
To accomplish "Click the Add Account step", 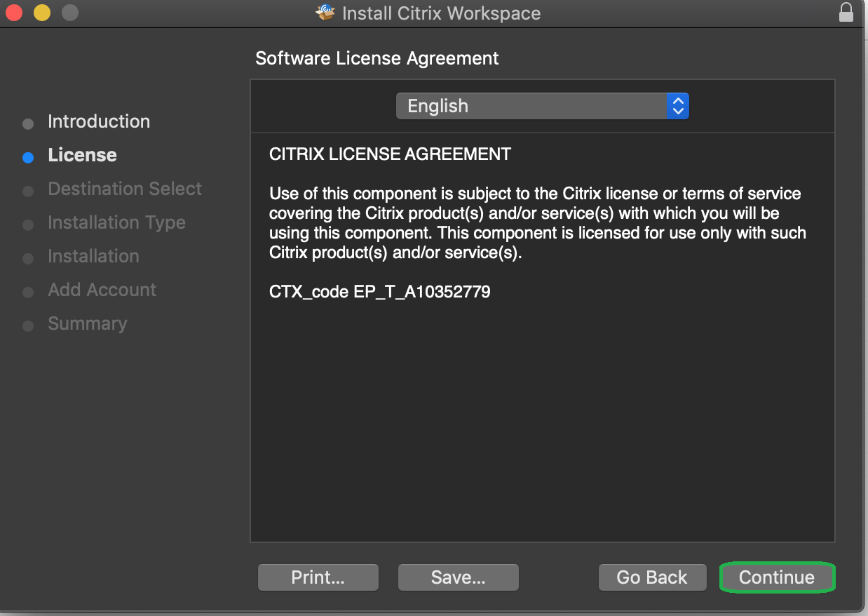I will (102, 290).
